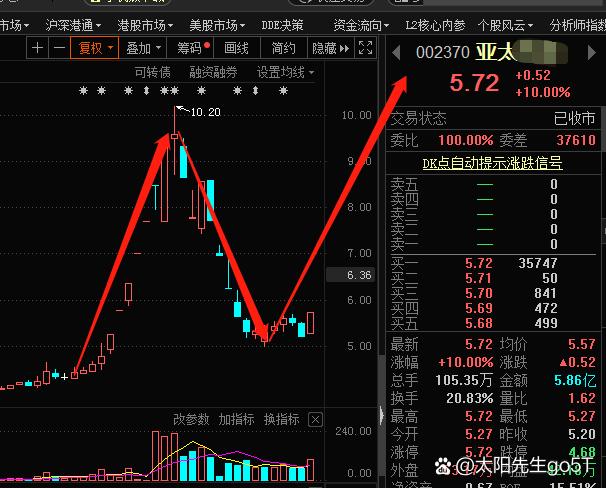Image resolution: width=606 pixels, height=488 pixels.
Task: Click 委差 value 37610
Action: [576, 140]
